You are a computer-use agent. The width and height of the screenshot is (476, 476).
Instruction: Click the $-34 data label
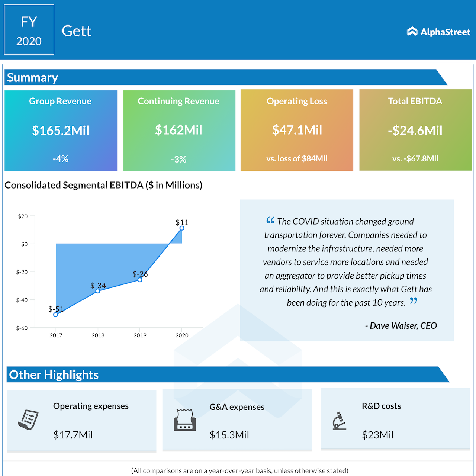click(x=98, y=285)
